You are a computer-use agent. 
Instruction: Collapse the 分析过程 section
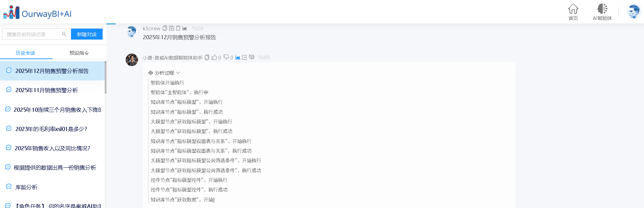click(x=164, y=73)
